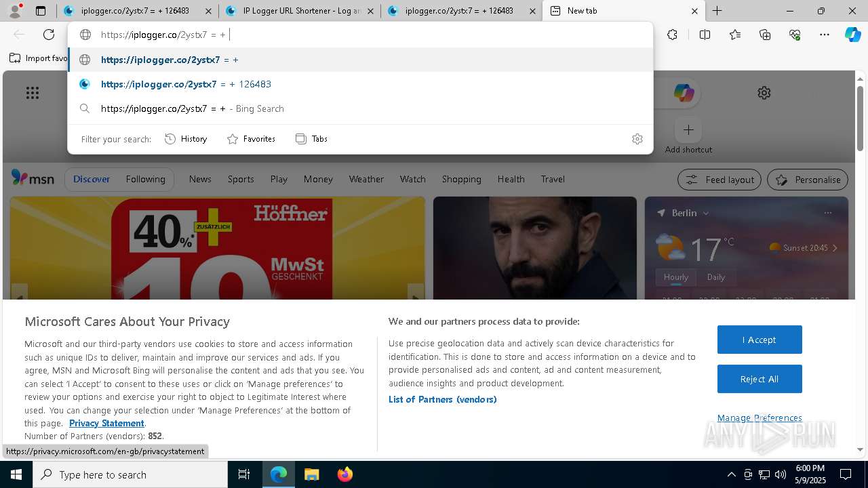Open the Settings and more ellipsis
Viewport: 868px width, 488px height.
825,35
